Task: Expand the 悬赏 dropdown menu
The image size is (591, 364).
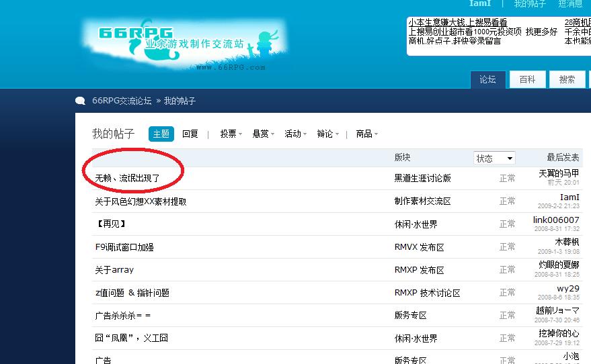Action: click(264, 134)
